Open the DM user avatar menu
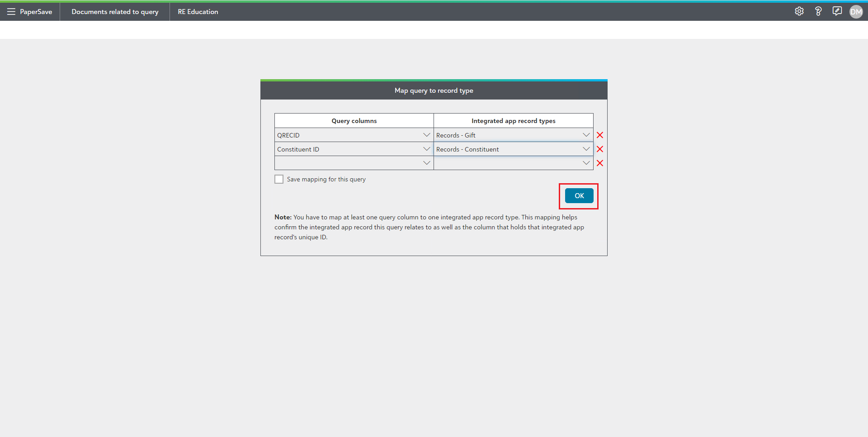The height and width of the screenshot is (437, 868). [x=856, y=12]
